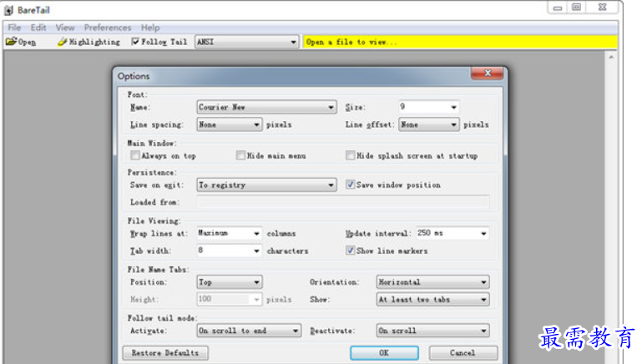This screenshot has height=364, width=642.
Task: Open Wrap lines at dropdown
Action: [230, 233]
